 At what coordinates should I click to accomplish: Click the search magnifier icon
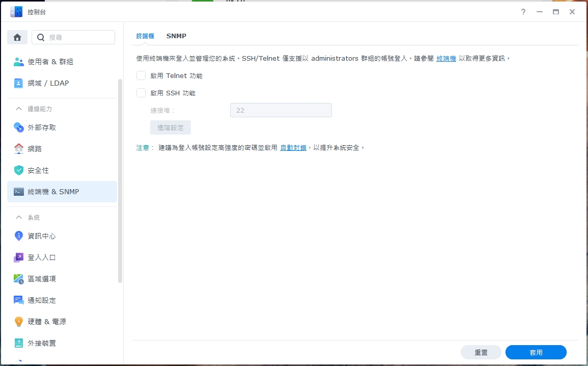[x=41, y=37]
